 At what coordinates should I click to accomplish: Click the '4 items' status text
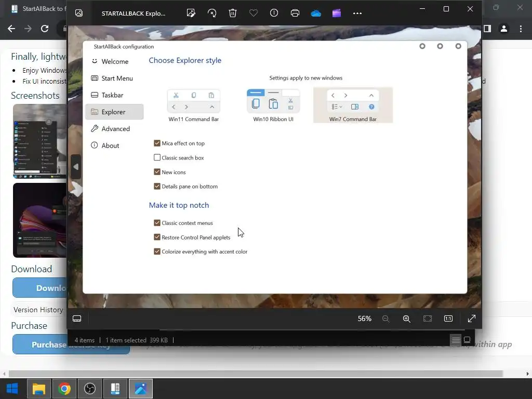point(85,340)
